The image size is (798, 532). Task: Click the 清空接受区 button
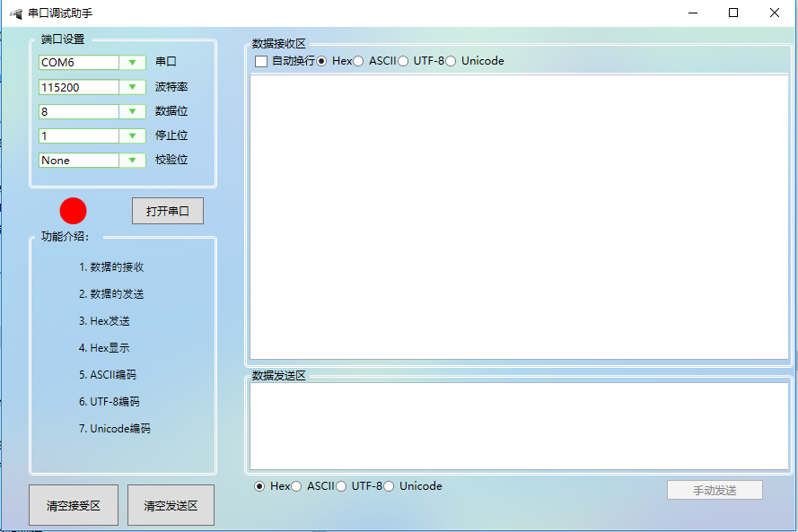74,505
